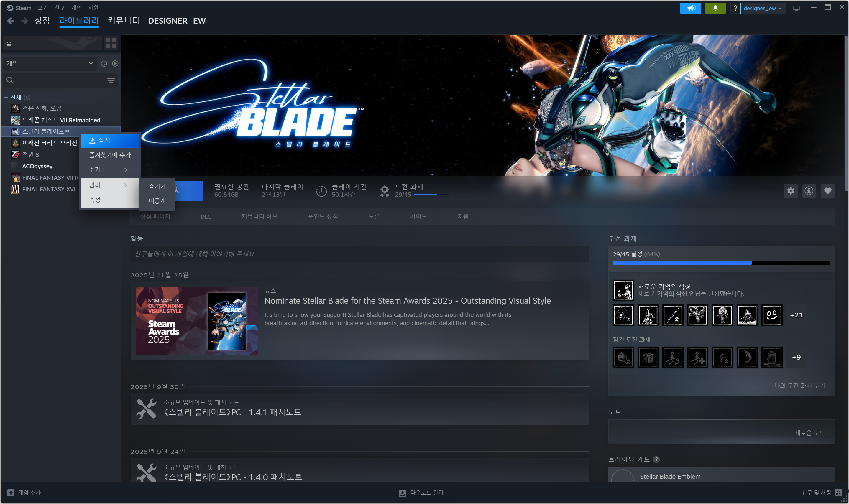Click the 게임 추가 plus icon
The width and height of the screenshot is (849, 504).
click(x=11, y=493)
